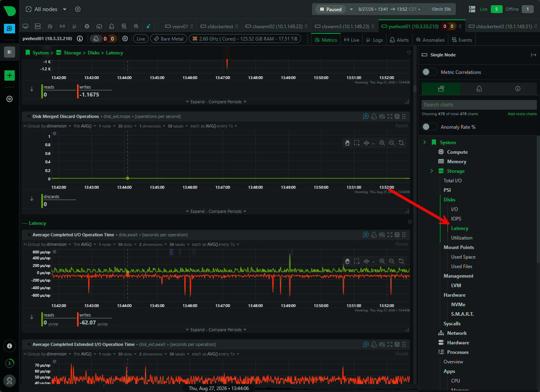This screenshot has height=392, width=540.
Task: Open the Alerts bell icon in top toolbar
Action: coord(112,26)
